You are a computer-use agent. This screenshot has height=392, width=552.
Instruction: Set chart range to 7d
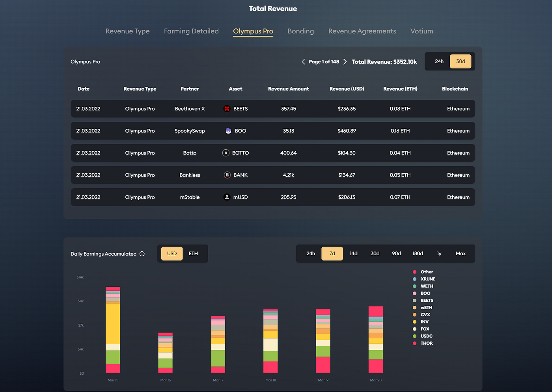coord(332,254)
